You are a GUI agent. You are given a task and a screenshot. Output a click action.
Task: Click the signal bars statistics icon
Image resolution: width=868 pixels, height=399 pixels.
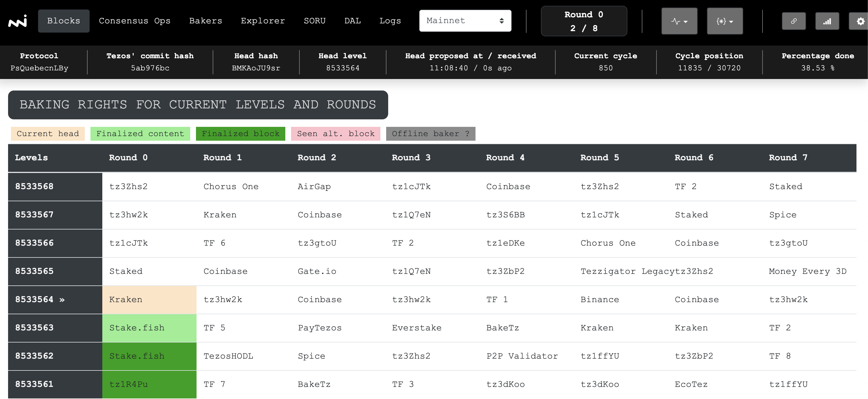point(827,21)
